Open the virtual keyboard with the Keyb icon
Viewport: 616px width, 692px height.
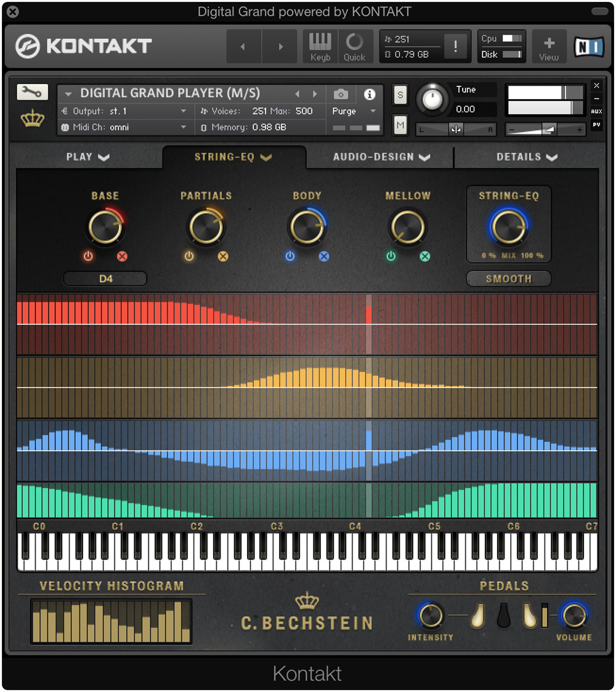click(320, 46)
